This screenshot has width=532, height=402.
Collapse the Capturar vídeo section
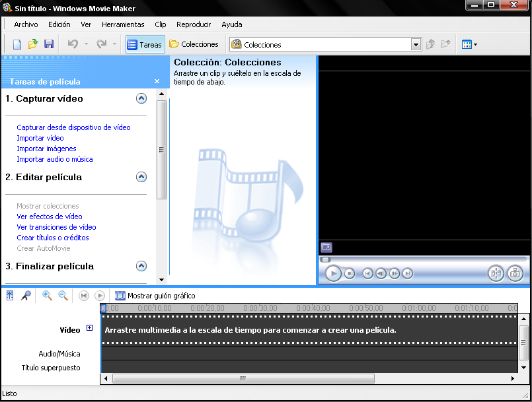[141, 98]
